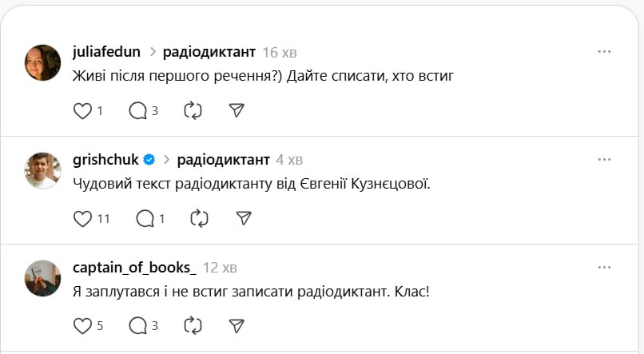
Task: Open more options menu for captain_of_books_ post
Action: tap(604, 267)
